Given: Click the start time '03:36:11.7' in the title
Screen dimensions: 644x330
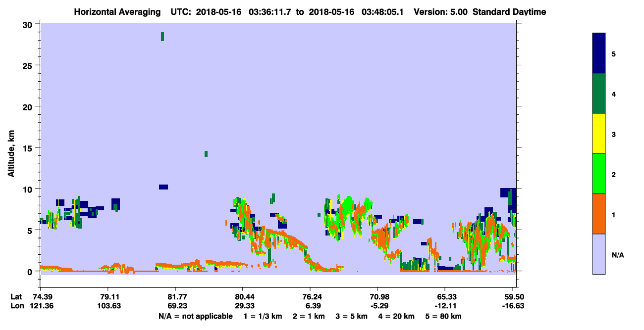Looking at the screenshot, I should click(x=270, y=12).
